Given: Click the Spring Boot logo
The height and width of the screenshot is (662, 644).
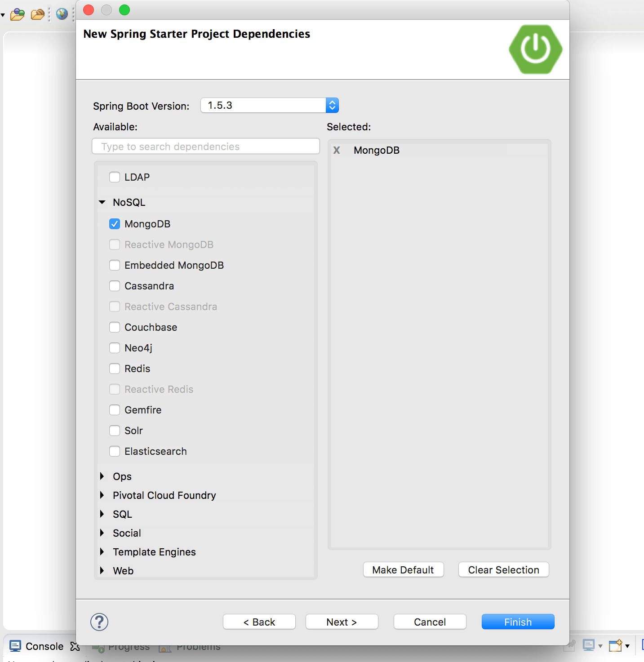Looking at the screenshot, I should pyautogui.click(x=535, y=49).
